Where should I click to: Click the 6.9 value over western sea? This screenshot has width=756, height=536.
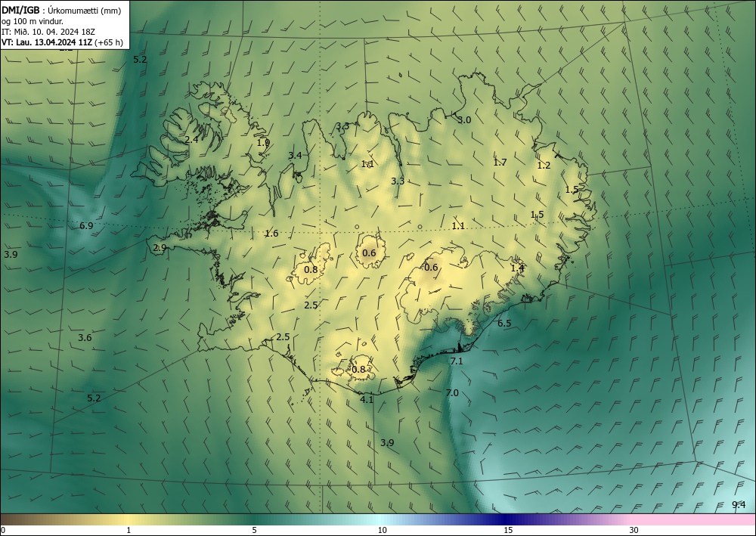86,225
